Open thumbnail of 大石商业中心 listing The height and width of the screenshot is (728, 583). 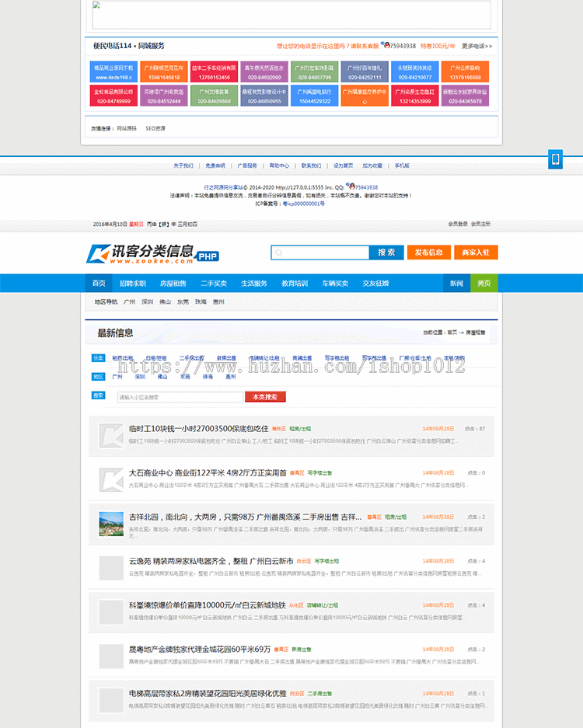111,479
